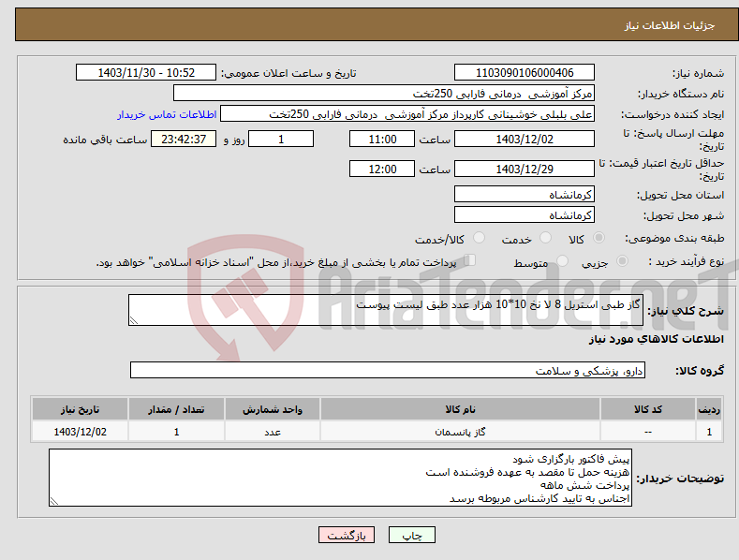The image size is (739, 560).
Task: Click the نام کالا column header
Action: [460, 409]
